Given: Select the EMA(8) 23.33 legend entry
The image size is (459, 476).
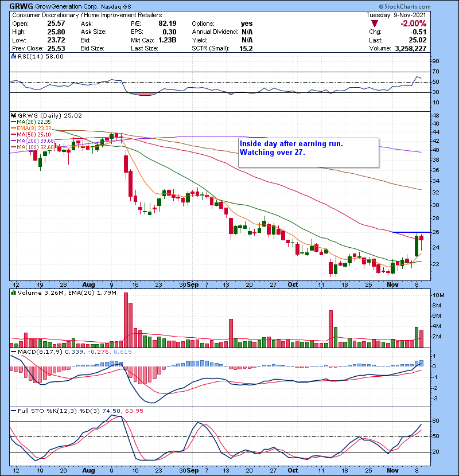Looking at the screenshot, I should point(32,128).
